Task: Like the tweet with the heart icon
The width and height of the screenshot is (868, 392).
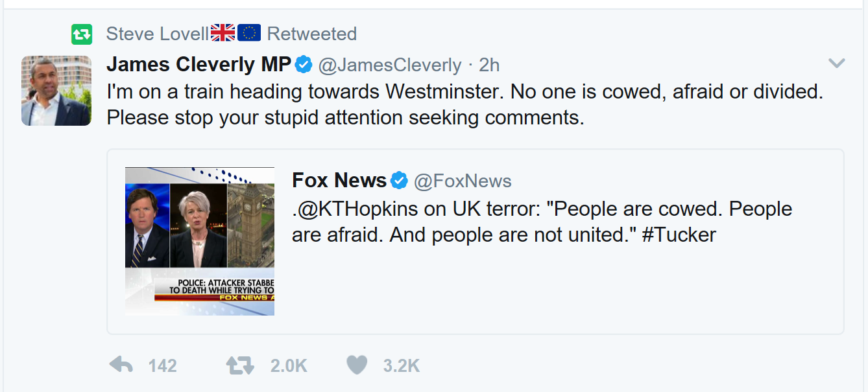Action: pyautogui.click(x=357, y=365)
